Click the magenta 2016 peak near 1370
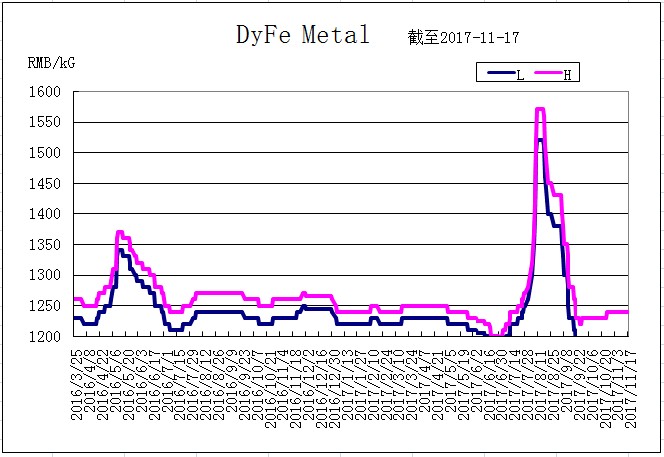The height and width of the screenshot is (457, 664). tap(119, 232)
